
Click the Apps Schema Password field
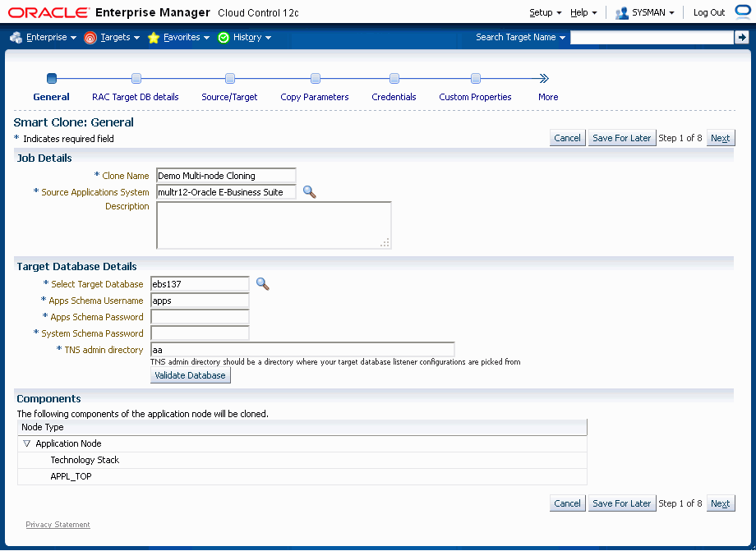coord(200,317)
